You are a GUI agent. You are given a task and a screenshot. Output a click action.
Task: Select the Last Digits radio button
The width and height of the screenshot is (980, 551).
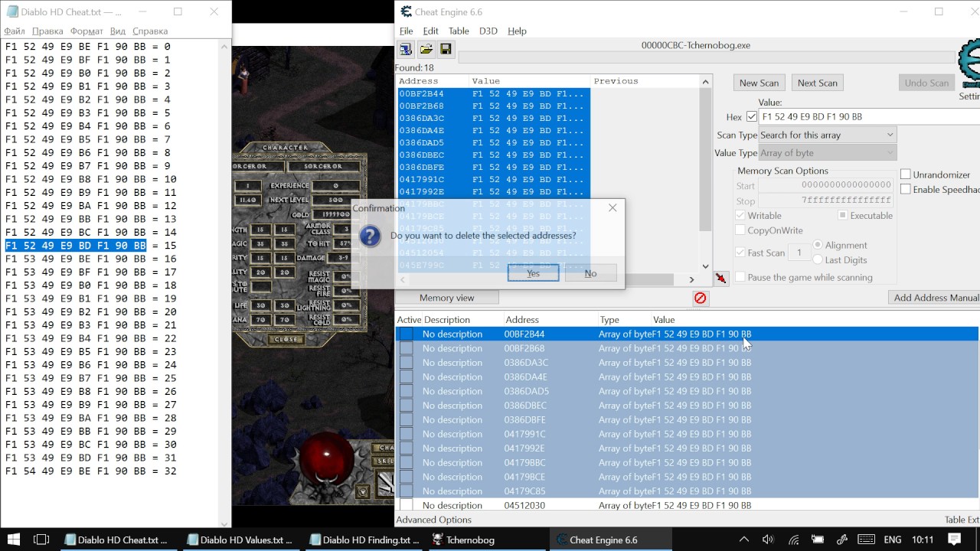[x=818, y=259]
